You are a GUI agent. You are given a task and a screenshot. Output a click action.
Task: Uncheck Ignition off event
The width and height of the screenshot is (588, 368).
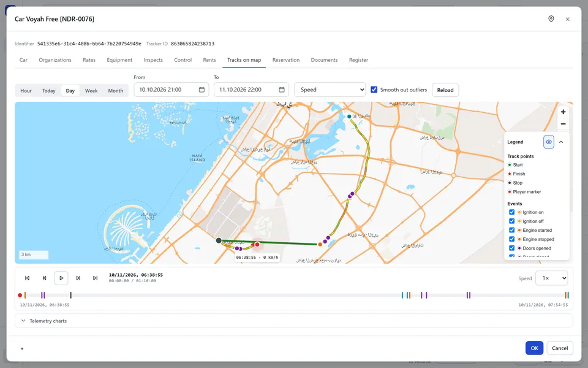[x=511, y=221]
